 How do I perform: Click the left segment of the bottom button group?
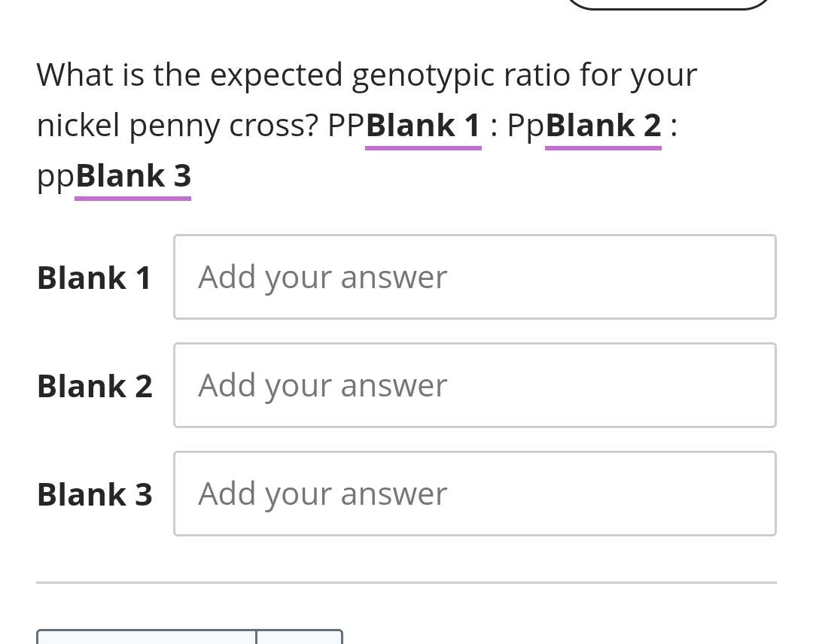(146, 639)
